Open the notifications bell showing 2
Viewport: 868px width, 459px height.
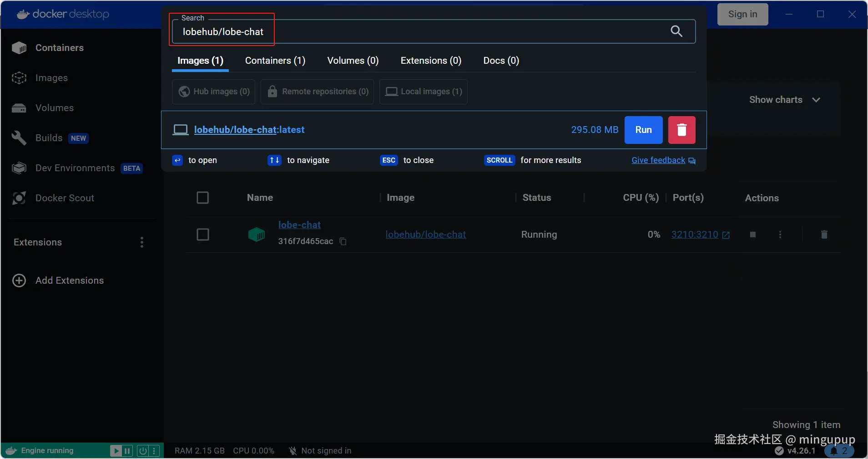point(839,451)
